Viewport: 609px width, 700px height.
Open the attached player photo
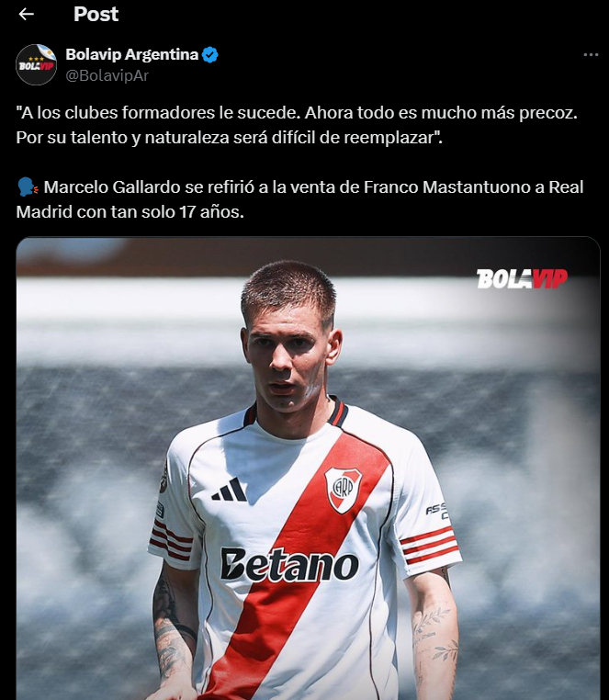pos(308,469)
